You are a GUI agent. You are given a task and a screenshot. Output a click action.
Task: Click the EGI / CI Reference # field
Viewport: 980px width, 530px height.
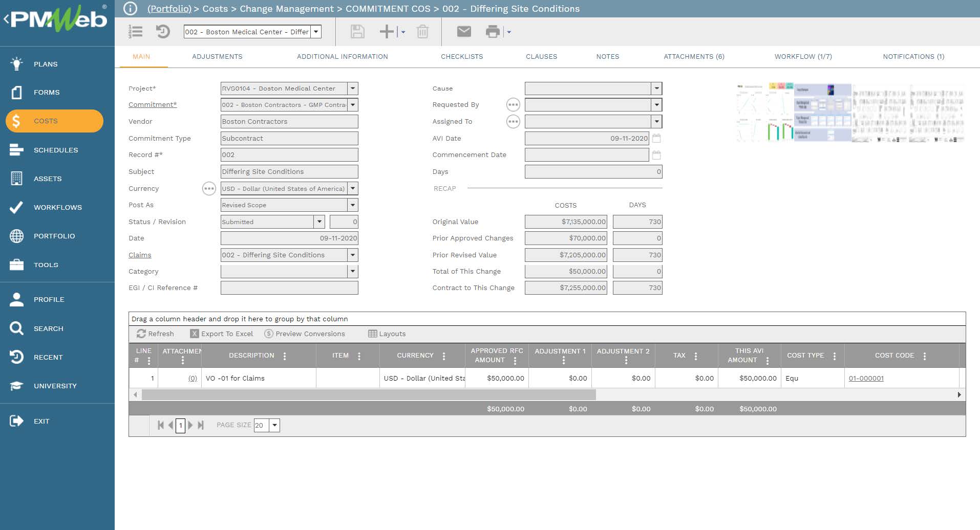289,288
